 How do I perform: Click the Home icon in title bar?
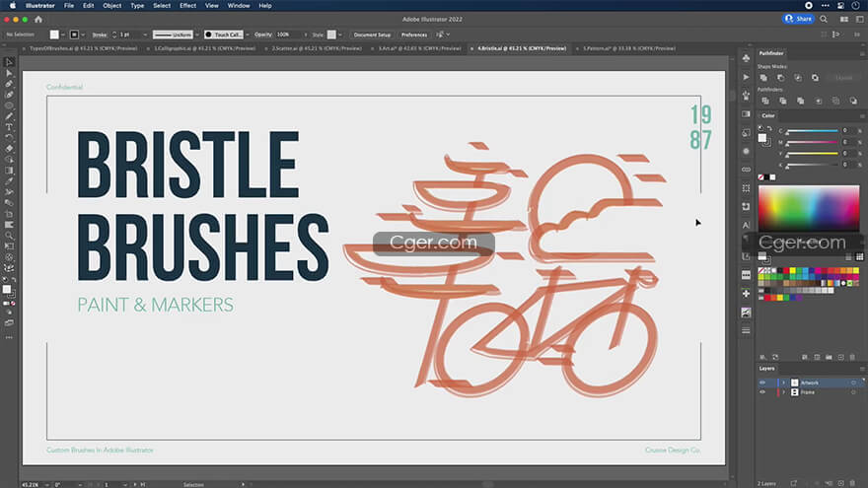pos(38,20)
